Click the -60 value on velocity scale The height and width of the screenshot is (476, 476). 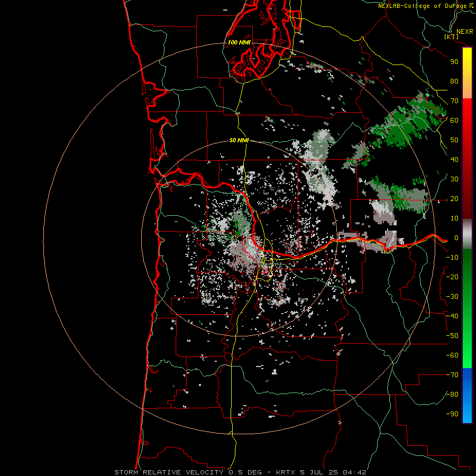point(452,355)
